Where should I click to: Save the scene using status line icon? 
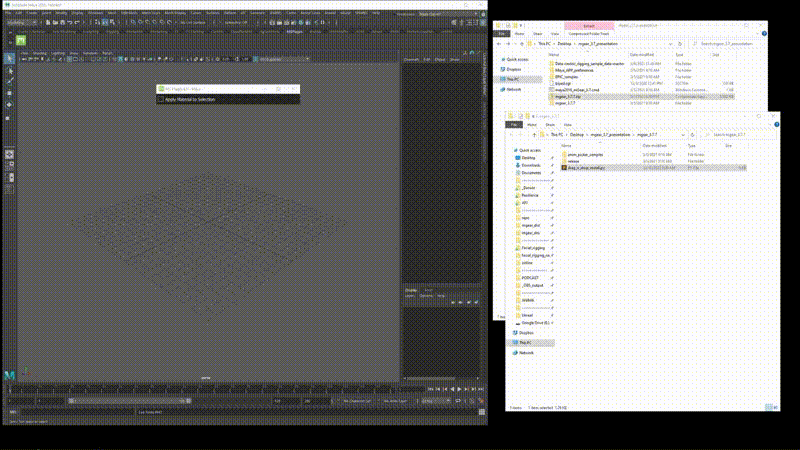[62, 22]
